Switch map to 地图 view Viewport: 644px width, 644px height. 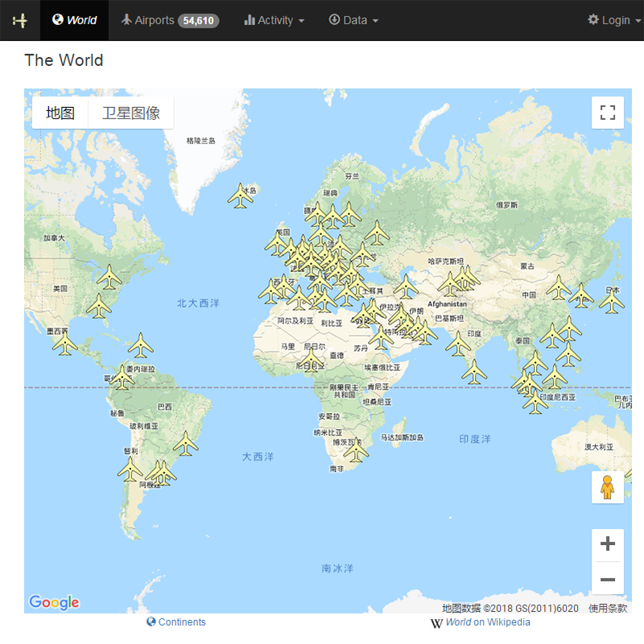point(60,113)
